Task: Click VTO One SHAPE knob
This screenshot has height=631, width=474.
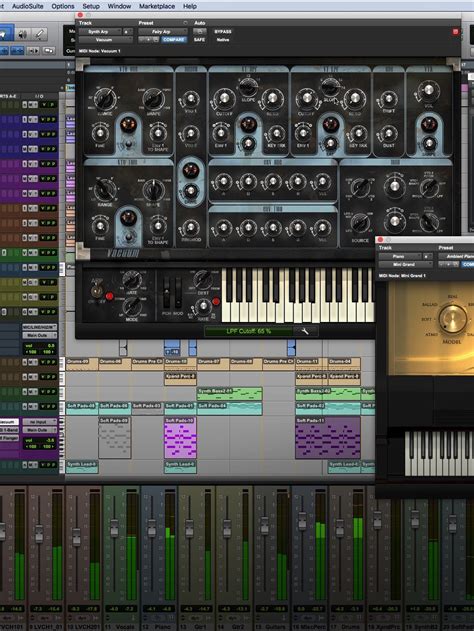Action: click(154, 99)
